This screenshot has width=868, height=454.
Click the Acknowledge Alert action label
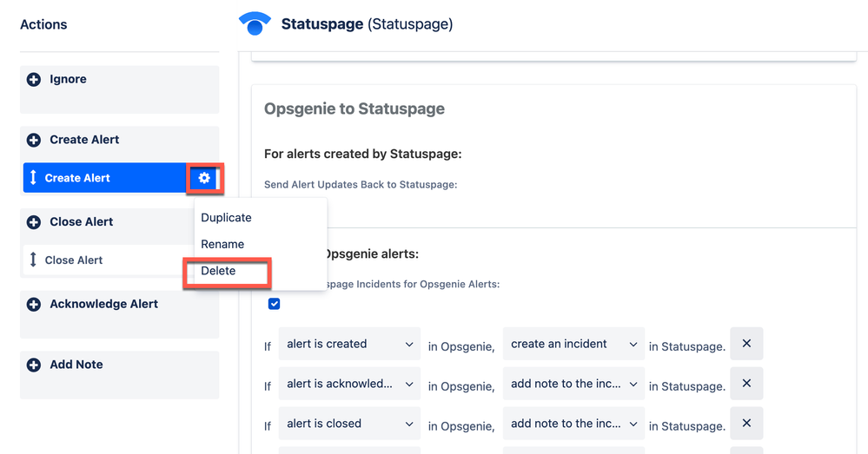point(104,304)
